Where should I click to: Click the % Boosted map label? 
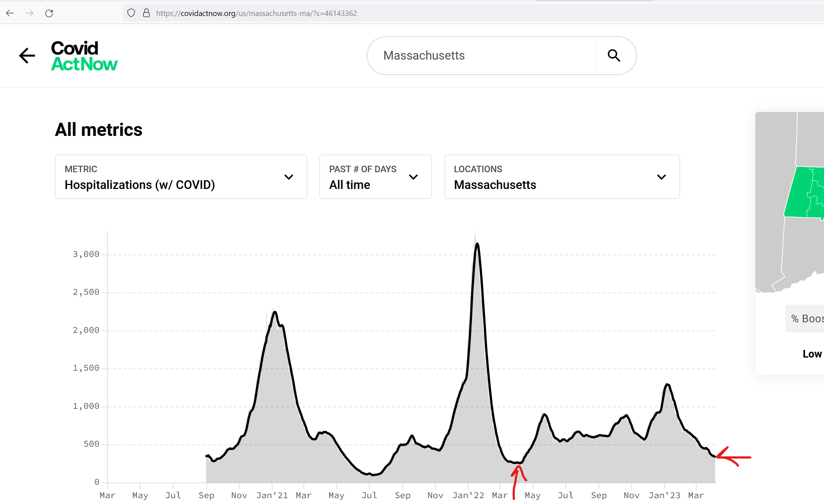coord(807,319)
